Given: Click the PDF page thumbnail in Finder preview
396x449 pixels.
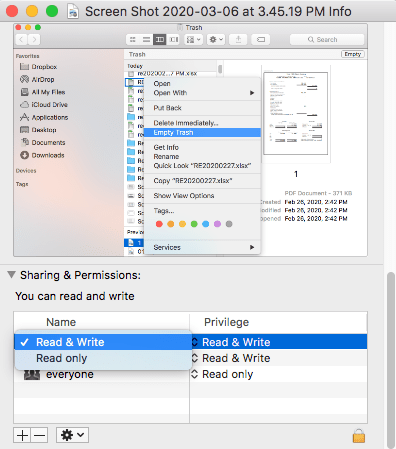Looking at the screenshot, I should [296, 113].
